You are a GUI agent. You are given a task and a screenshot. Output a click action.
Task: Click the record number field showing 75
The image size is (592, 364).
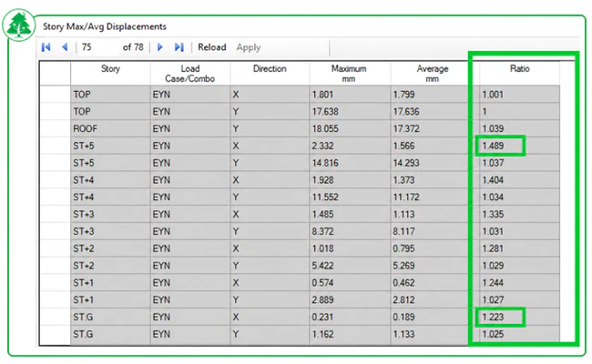(x=99, y=47)
